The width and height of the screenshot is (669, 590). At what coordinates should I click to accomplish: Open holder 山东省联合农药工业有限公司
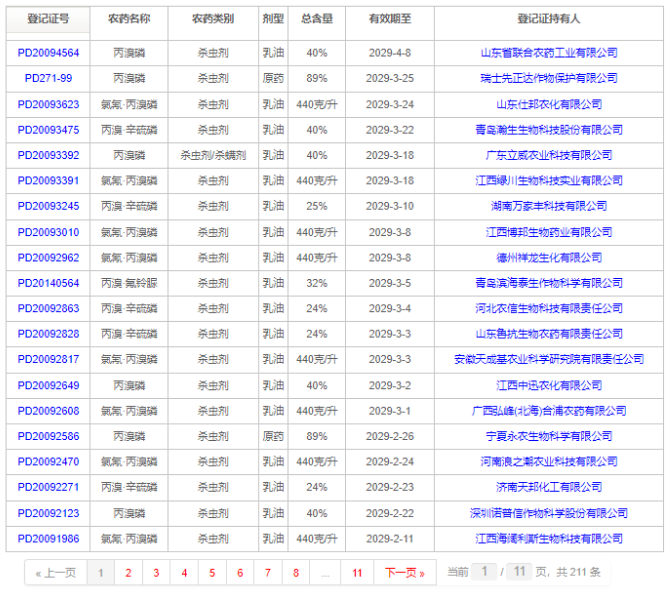click(549, 53)
